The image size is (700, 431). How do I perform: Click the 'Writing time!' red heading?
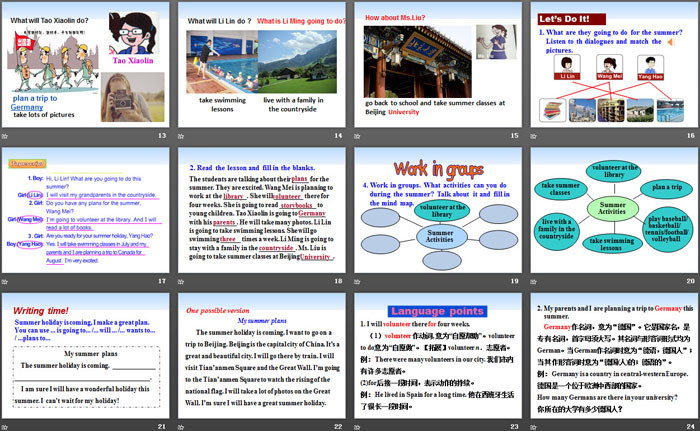tap(41, 311)
